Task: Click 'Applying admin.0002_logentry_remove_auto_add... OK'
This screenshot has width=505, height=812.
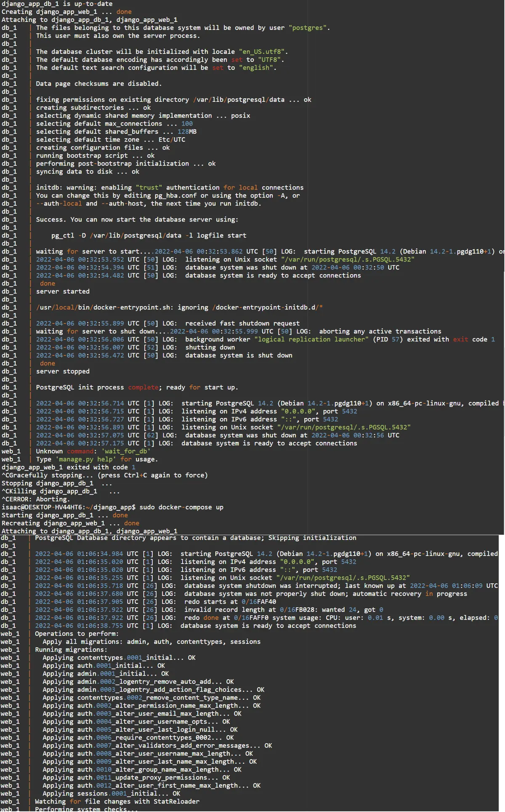Action: [138, 682]
